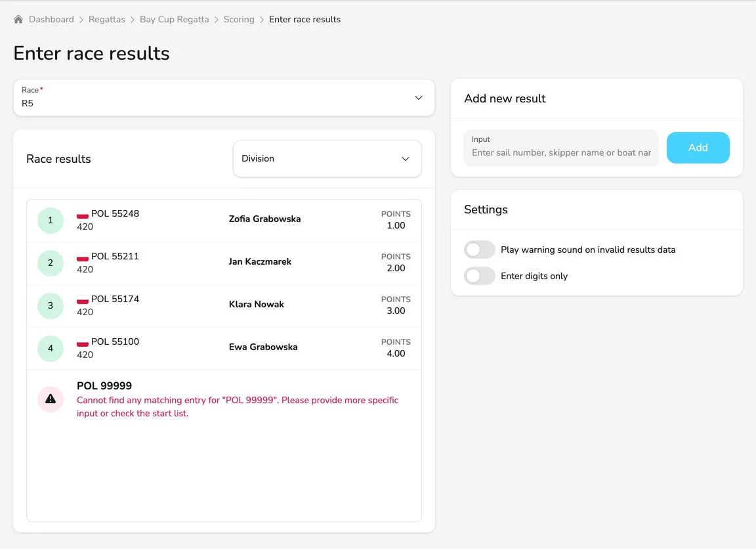Image resolution: width=756 pixels, height=549 pixels.
Task: Select sail number POL 55248
Action: [x=115, y=213]
